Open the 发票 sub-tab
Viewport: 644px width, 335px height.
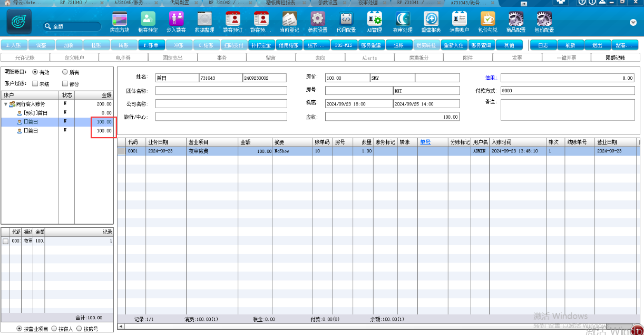[x=517, y=58]
